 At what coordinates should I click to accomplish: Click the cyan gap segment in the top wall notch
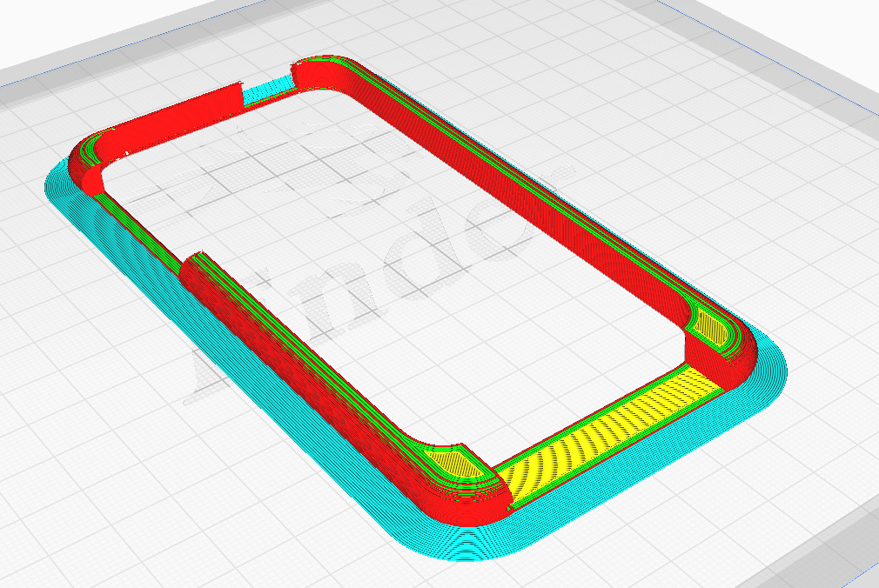[x=266, y=90]
